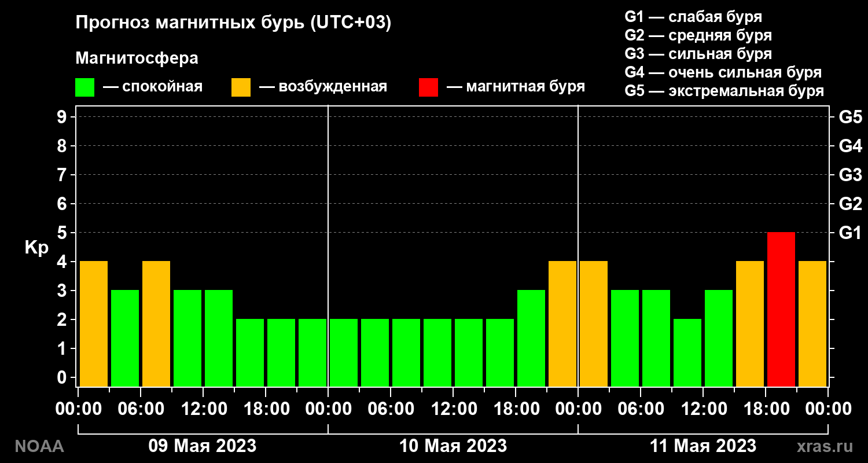Click the '09 Мая 2023' date label

pyautogui.click(x=203, y=446)
